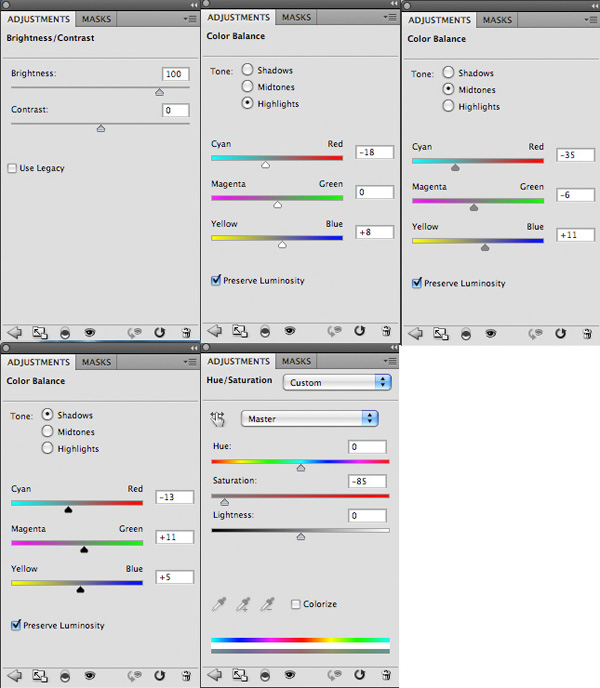Click the Hue slider handle

(x=301, y=468)
